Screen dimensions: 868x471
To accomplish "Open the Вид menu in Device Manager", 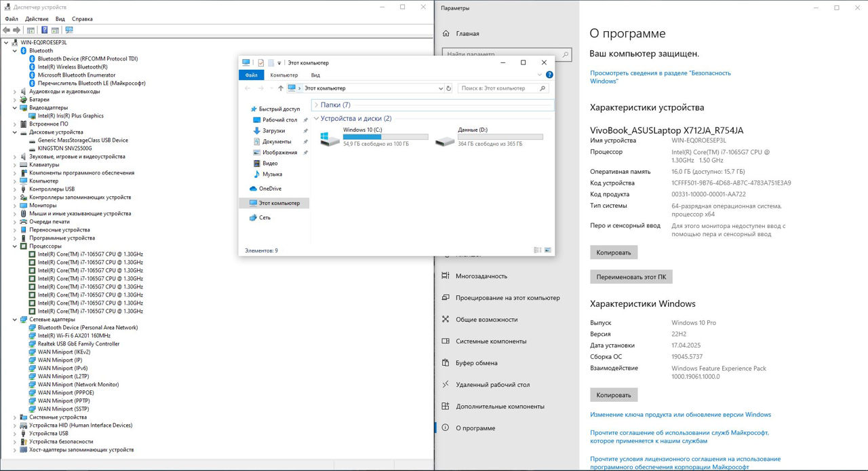I will [60, 19].
